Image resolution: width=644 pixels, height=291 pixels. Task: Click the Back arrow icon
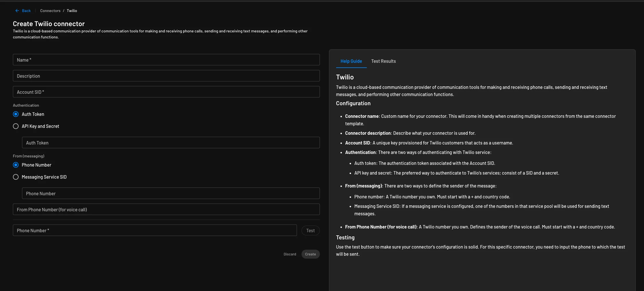17,10
